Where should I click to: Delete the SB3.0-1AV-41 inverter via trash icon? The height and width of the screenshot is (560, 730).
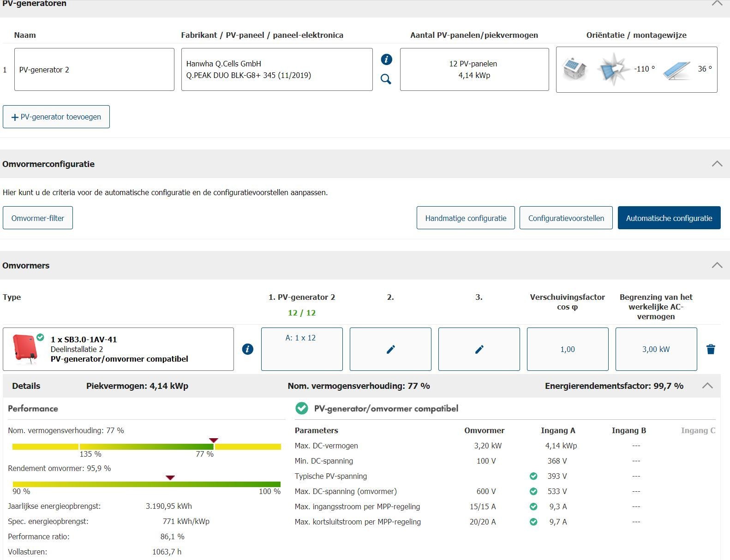tap(711, 349)
